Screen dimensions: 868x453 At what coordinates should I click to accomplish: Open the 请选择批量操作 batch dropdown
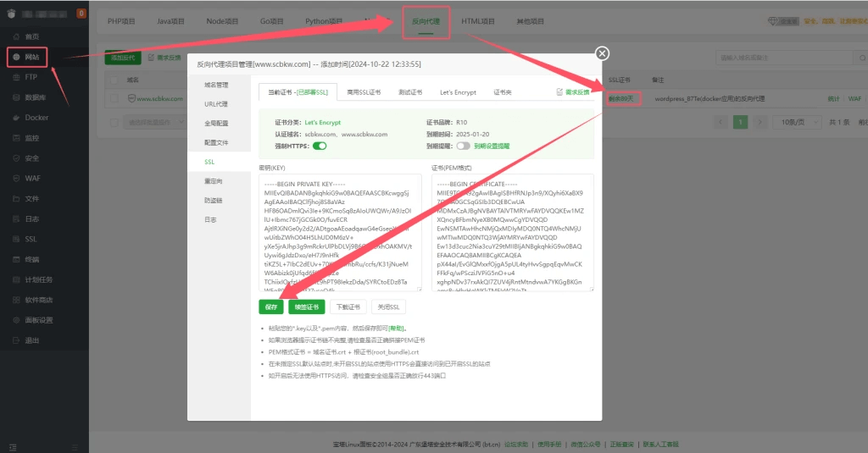click(154, 122)
